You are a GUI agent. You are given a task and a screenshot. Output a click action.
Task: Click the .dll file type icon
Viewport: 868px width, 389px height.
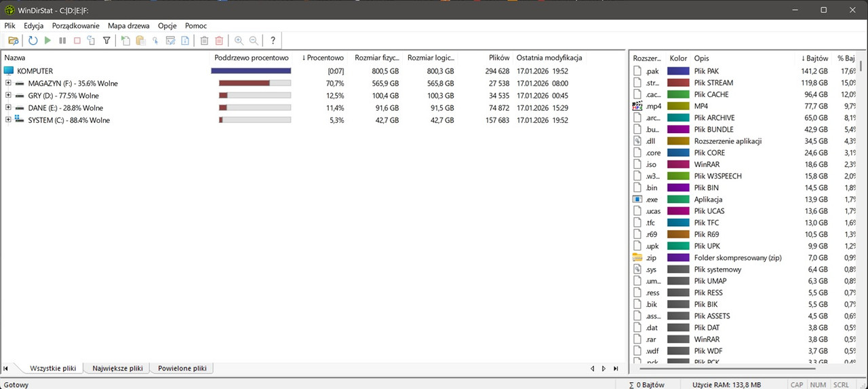point(637,141)
